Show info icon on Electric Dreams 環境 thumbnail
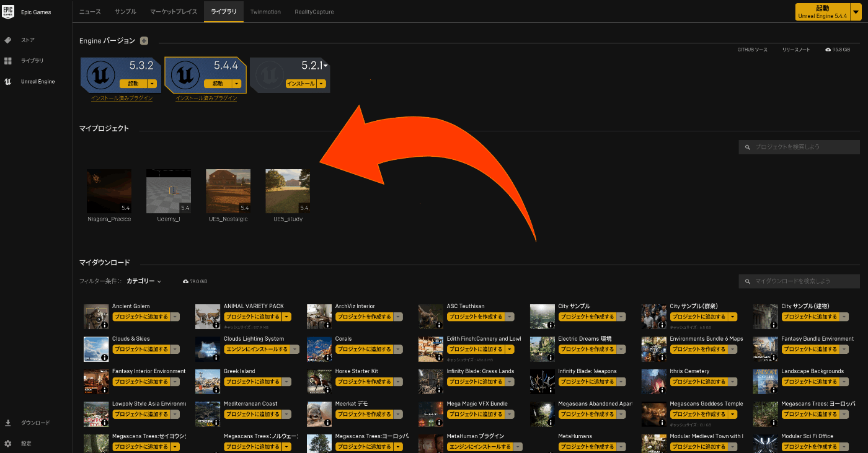This screenshot has width=868, height=453. coord(551,358)
